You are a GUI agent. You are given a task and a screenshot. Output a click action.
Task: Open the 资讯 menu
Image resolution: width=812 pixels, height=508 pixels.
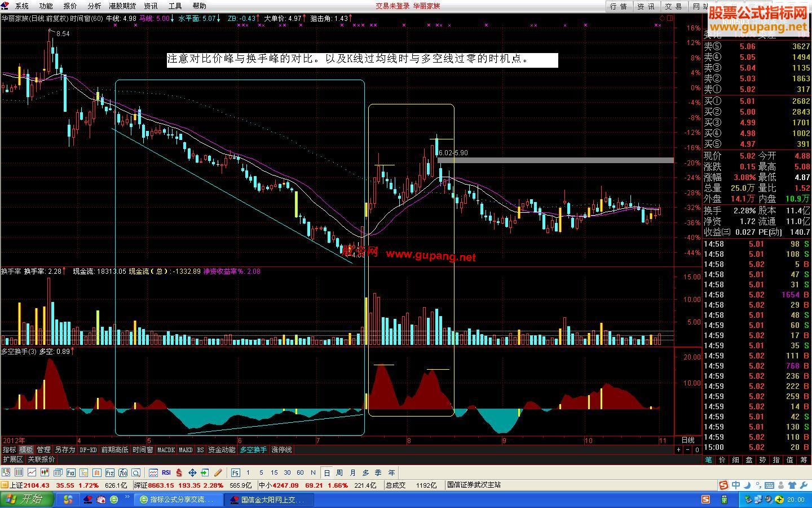point(151,6)
